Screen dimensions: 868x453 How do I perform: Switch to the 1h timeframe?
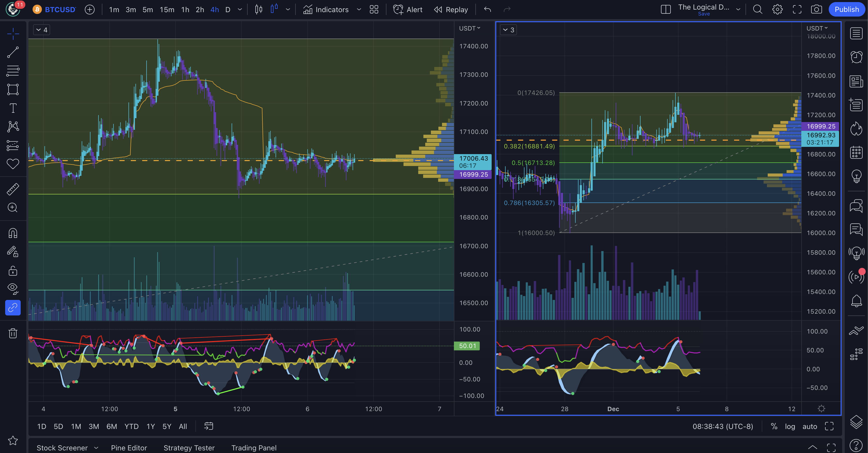click(x=185, y=9)
